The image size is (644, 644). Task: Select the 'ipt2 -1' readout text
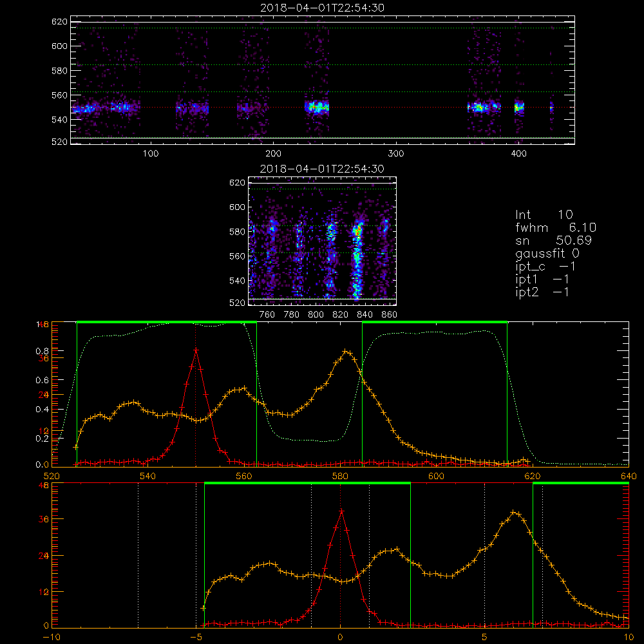[542, 292]
